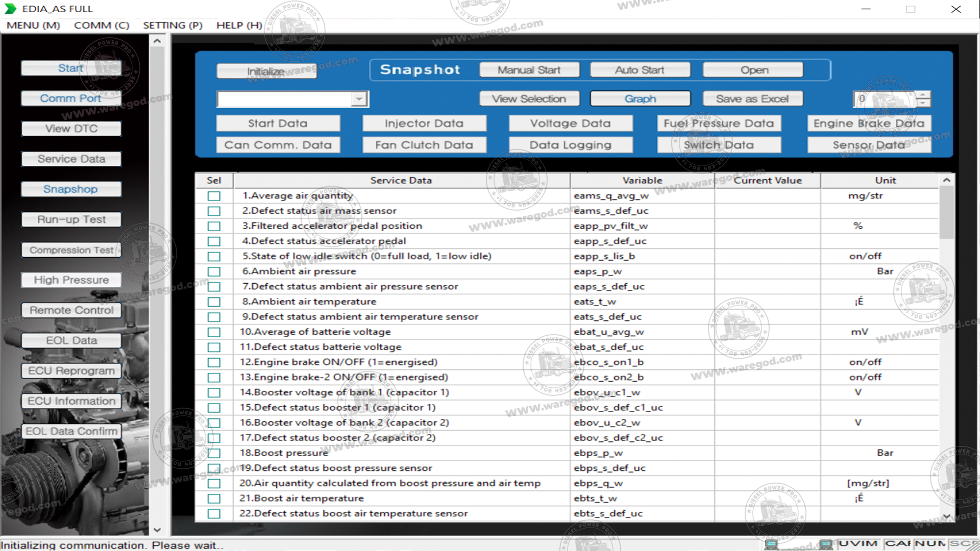Select checkbox for Ambient air pressure row
Screen dimensions: 980x551
point(214,271)
